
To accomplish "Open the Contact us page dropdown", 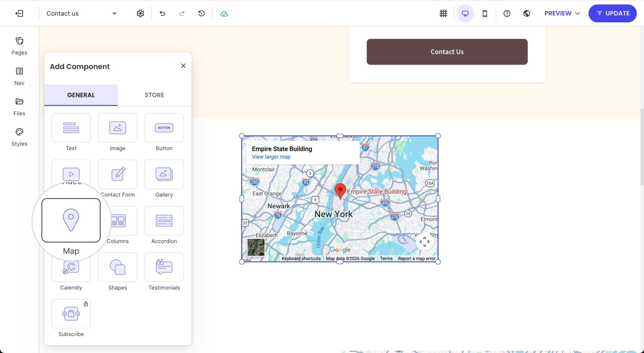I will tap(81, 13).
